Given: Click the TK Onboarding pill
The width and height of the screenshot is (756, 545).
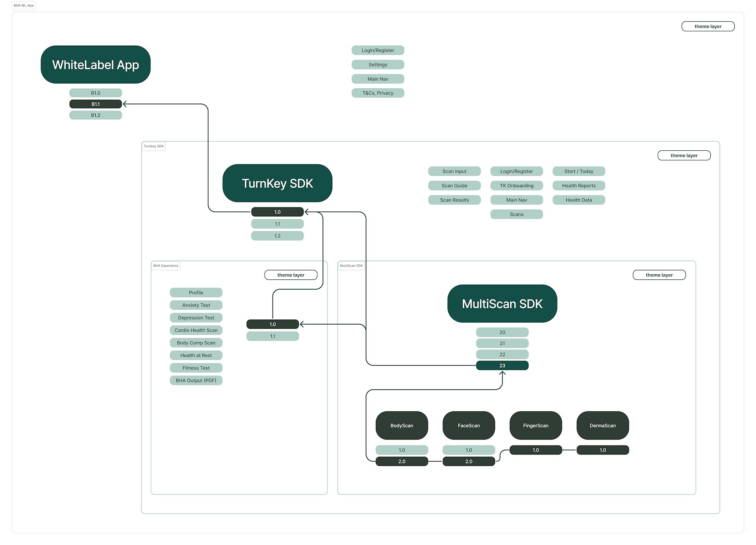Looking at the screenshot, I should 517,186.
